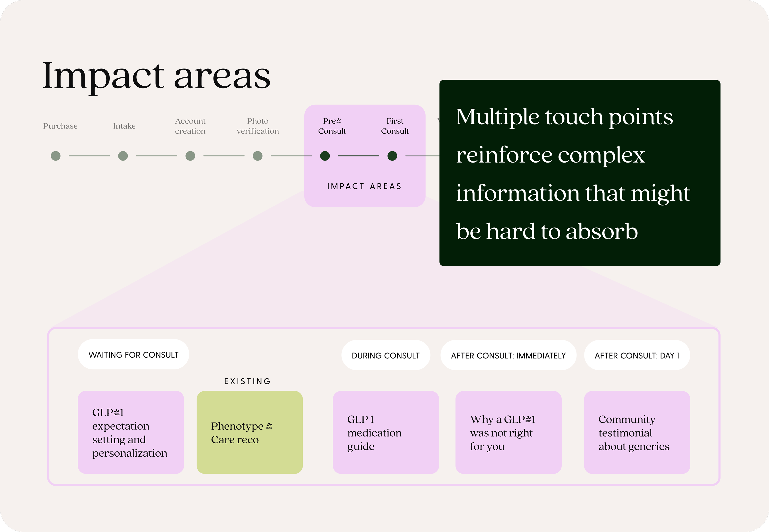The width and height of the screenshot is (769, 532).
Task: Open GLP-1 expectation setting and personalization card
Action: (131, 432)
